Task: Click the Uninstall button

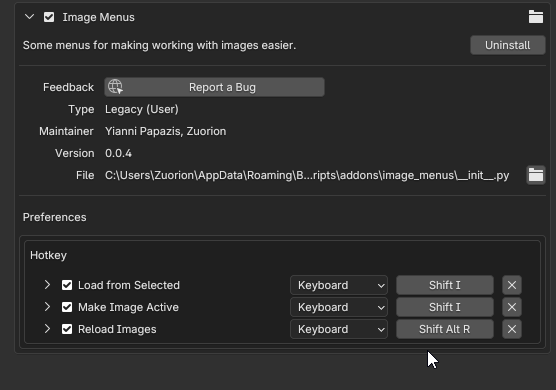Action: point(507,45)
